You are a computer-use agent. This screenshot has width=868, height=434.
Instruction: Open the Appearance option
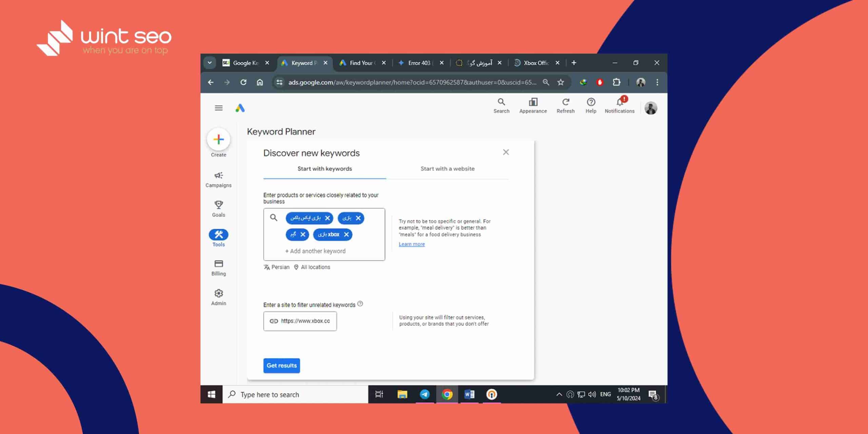pyautogui.click(x=533, y=106)
